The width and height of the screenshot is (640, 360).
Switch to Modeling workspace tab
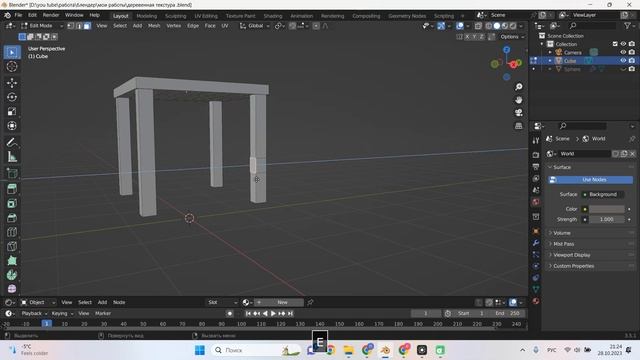pos(147,16)
